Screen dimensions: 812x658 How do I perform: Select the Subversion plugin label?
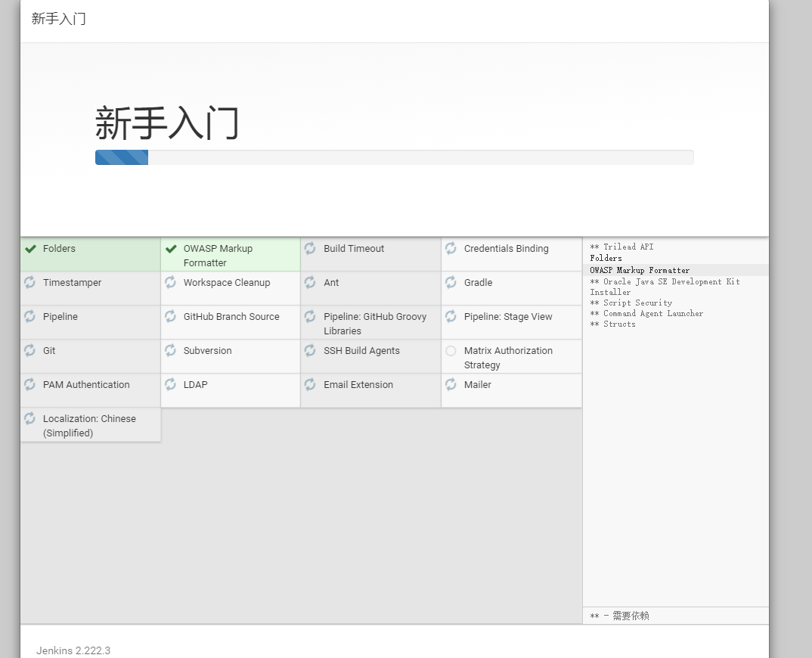pos(207,351)
